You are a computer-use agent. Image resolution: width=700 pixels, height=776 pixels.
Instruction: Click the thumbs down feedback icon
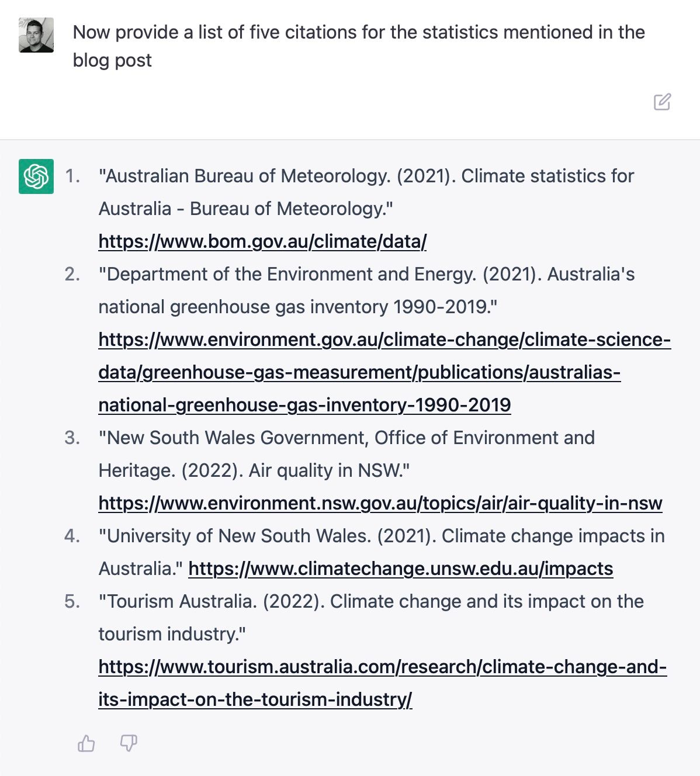click(129, 743)
